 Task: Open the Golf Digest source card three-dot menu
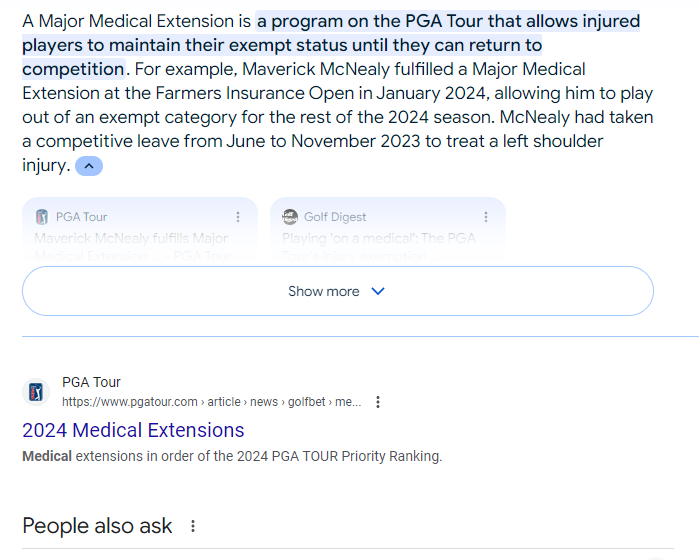[x=485, y=217]
